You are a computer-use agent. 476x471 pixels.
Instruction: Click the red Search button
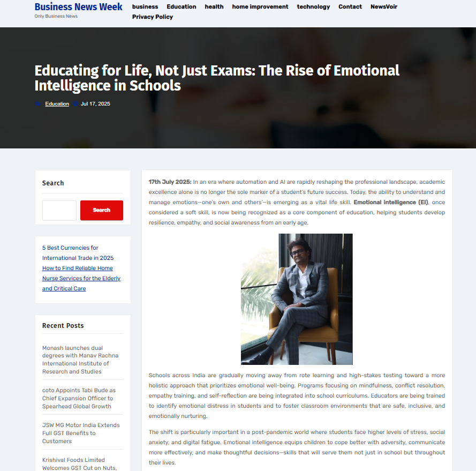point(102,210)
